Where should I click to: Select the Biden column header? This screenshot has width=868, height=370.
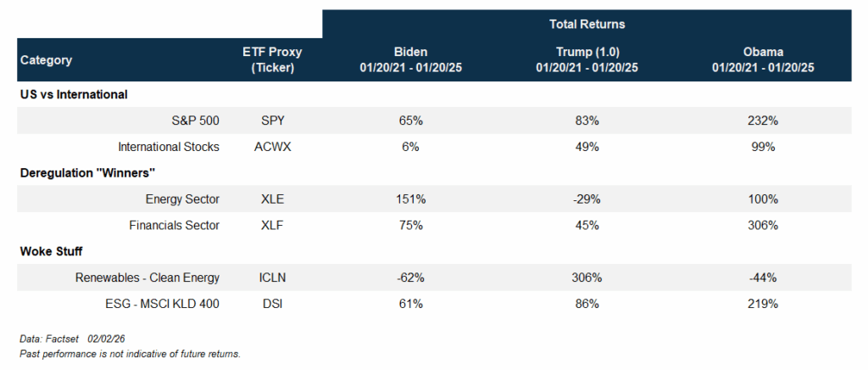point(410,60)
